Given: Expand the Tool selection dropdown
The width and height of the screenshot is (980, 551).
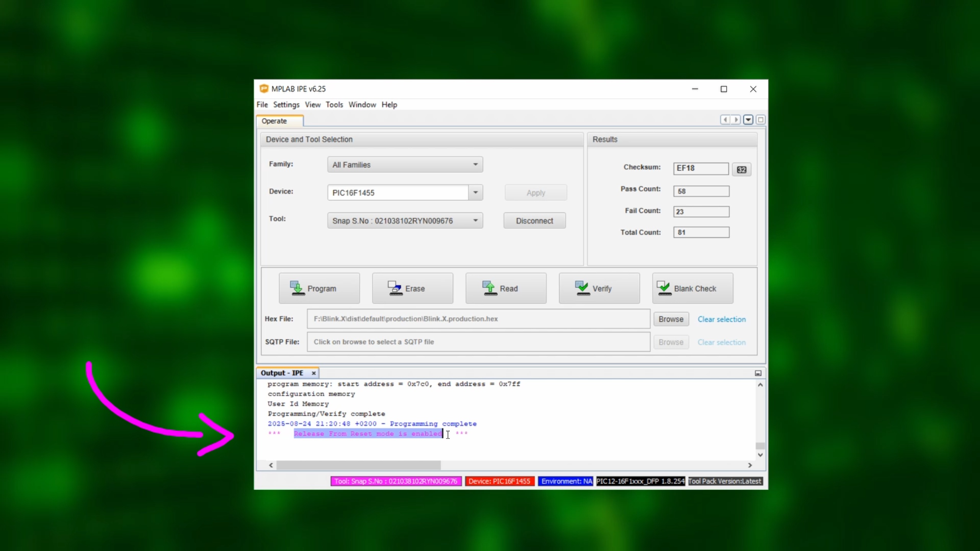Looking at the screenshot, I should (x=475, y=220).
